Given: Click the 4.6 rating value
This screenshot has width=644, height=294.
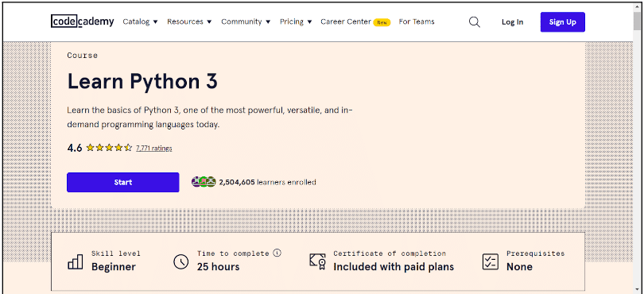Looking at the screenshot, I should (75, 148).
